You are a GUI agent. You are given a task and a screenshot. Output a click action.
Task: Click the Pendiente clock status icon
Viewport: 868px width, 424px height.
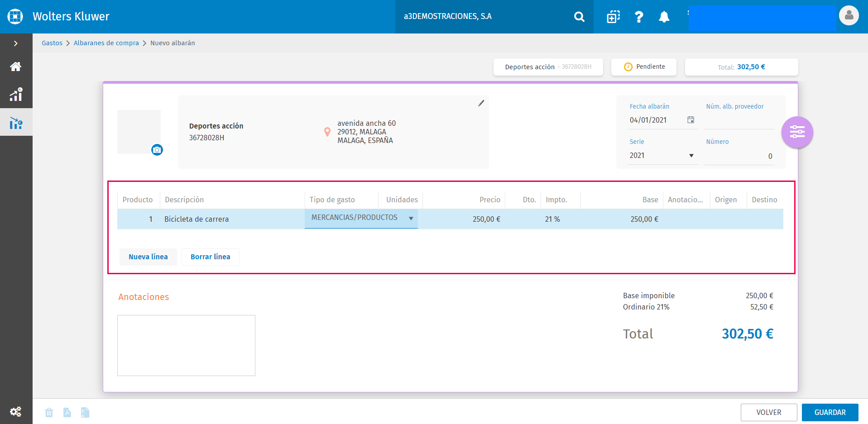[628, 67]
